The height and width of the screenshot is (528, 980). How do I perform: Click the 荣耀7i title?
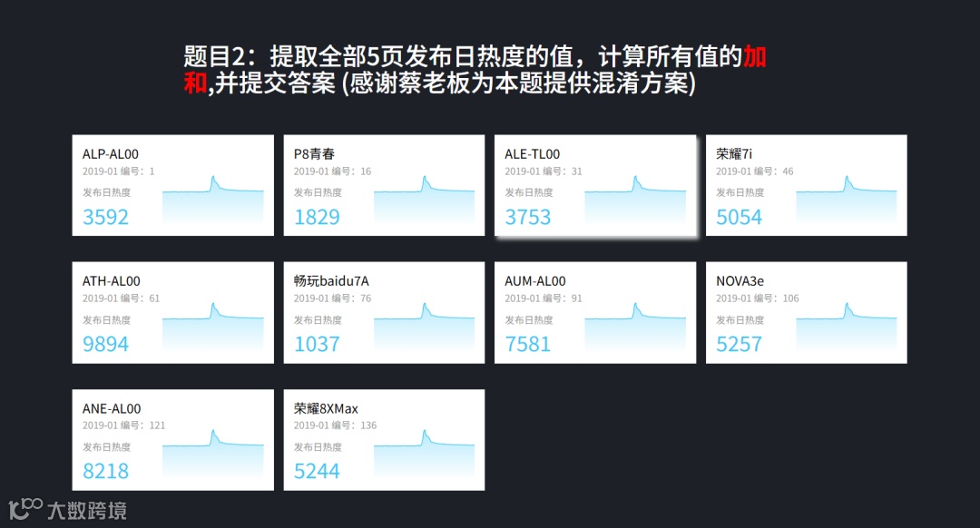point(734,153)
